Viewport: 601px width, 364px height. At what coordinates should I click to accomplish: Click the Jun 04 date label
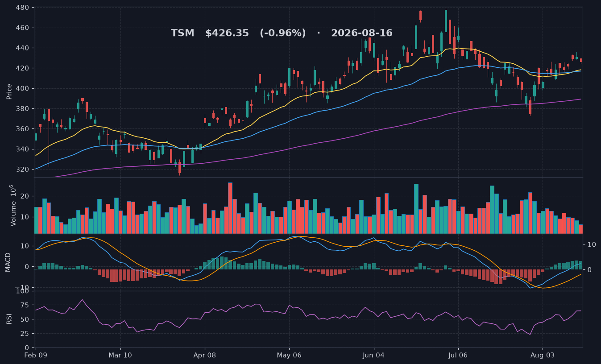pyautogui.click(x=374, y=356)
